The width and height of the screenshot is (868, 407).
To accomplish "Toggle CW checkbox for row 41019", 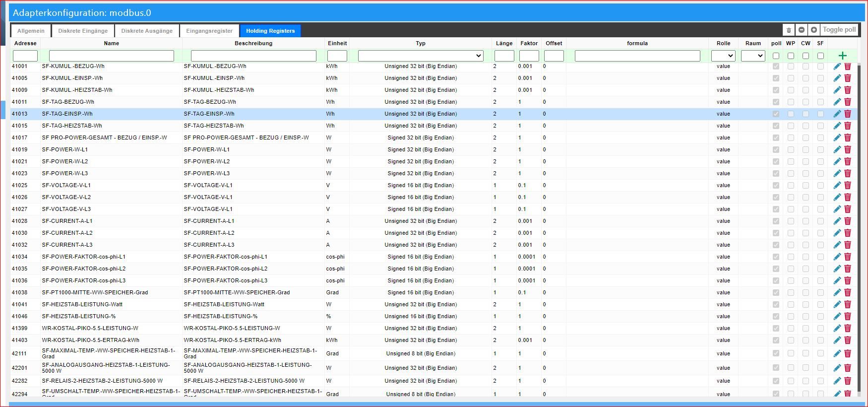I will [806, 149].
